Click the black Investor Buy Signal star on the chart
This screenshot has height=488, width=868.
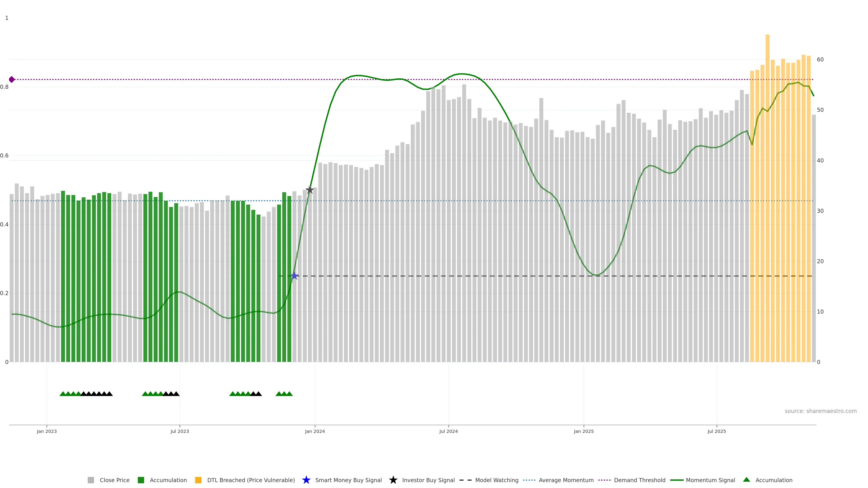(x=310, y=190)
